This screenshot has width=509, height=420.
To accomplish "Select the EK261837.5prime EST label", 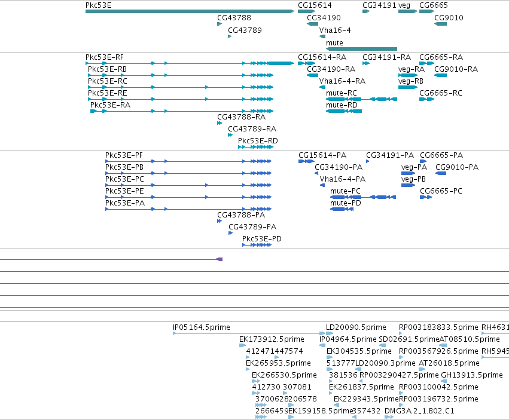I will (361, 387).
